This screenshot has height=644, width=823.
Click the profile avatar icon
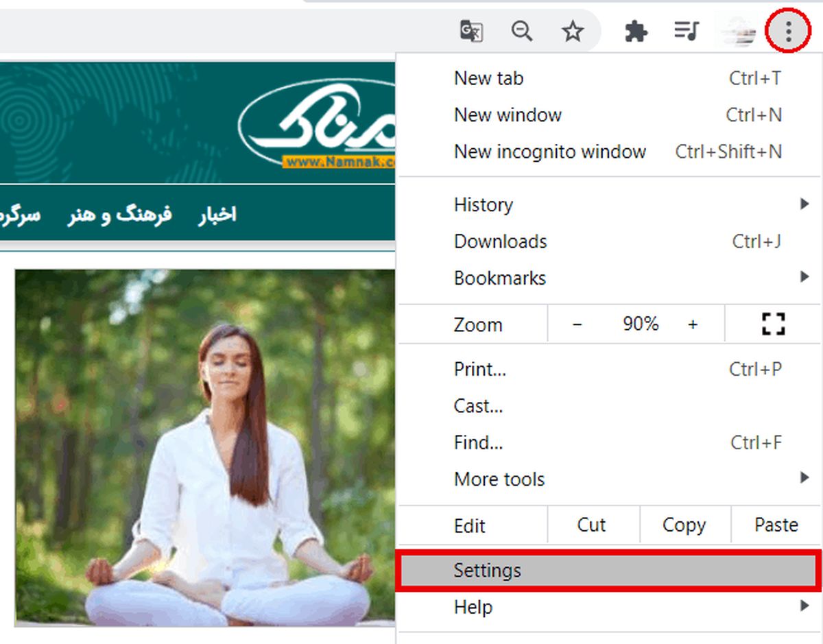click(x=739, y=32)
